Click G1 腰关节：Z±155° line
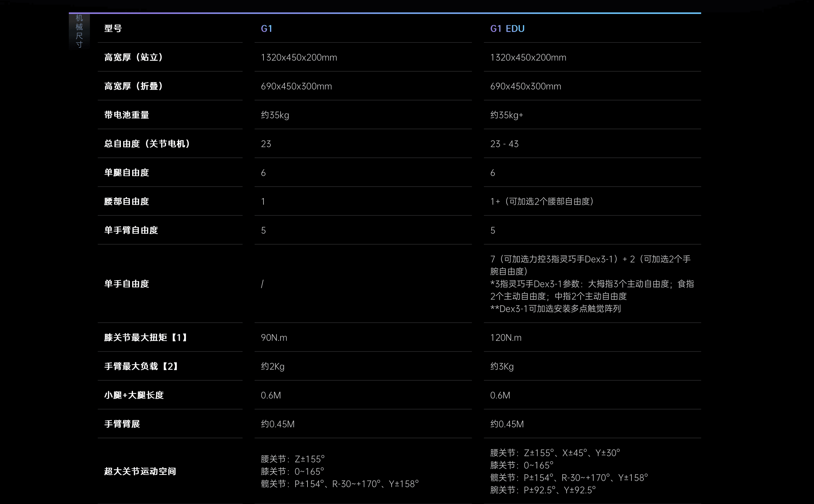The width and height of the screenshot is (814, 504). [293, 459]
